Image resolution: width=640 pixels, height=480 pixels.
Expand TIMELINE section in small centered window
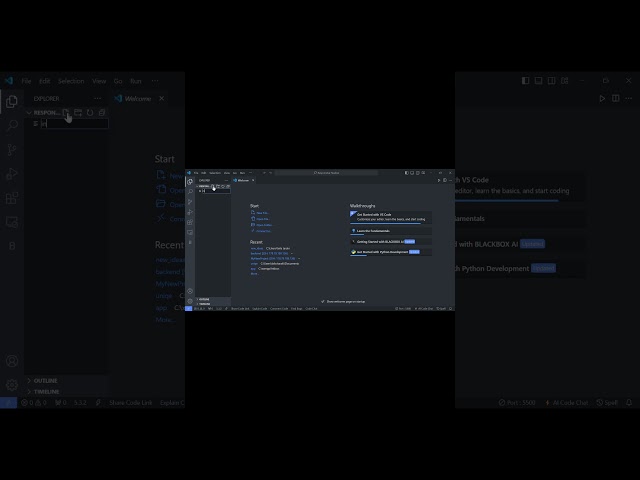204,304
